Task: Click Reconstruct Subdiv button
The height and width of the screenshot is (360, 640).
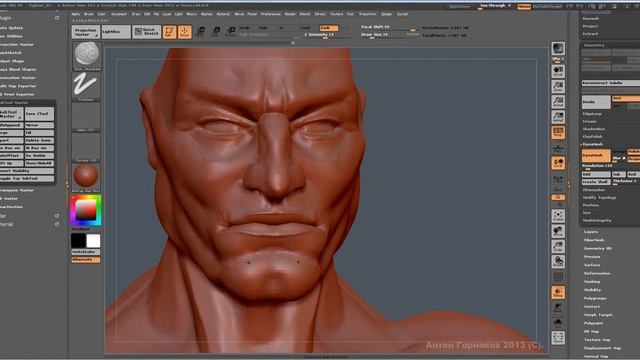Action: 611,83
